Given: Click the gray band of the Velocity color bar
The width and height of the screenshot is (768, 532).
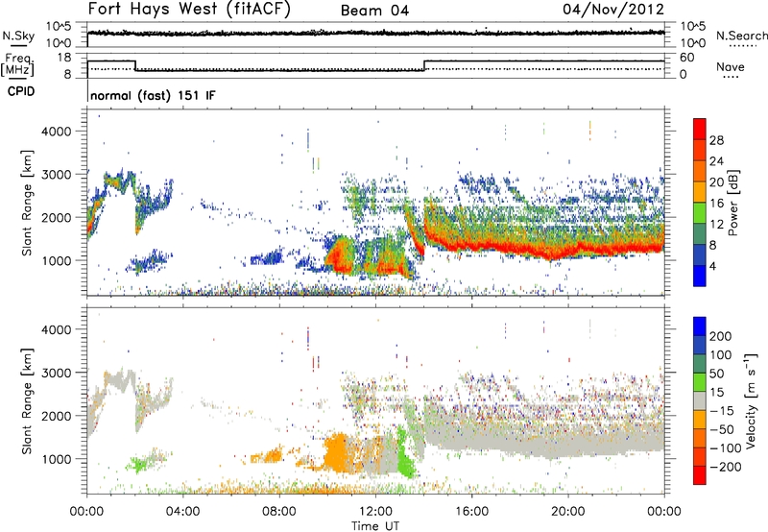Looking at the screenshot, I should tap(700, 400).
